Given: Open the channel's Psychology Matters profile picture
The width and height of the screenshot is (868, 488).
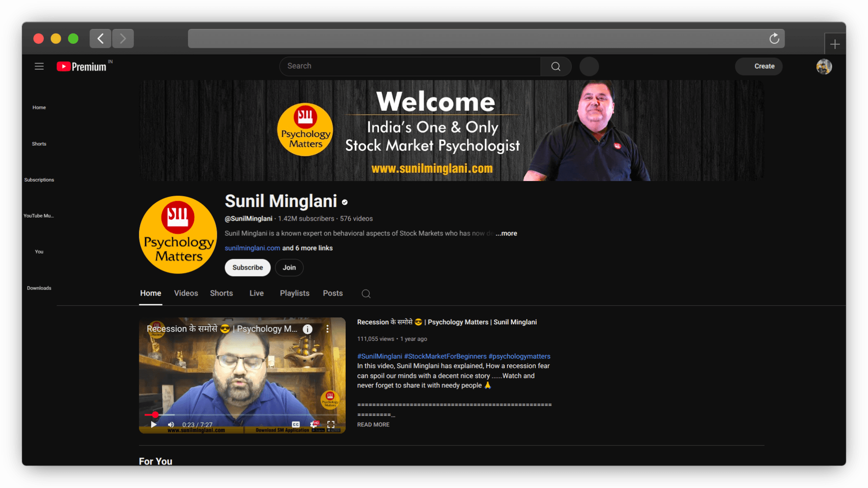Looking at the screenshot, I should tap(178, 235).
